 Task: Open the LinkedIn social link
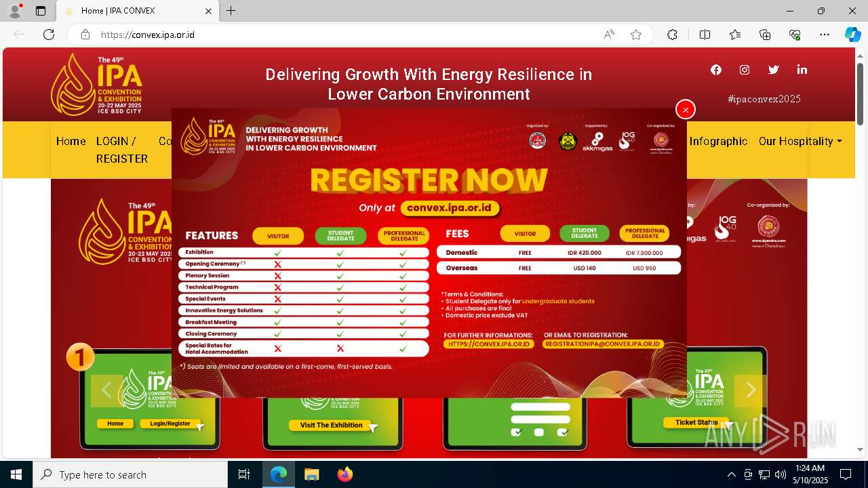coord(802,70)
